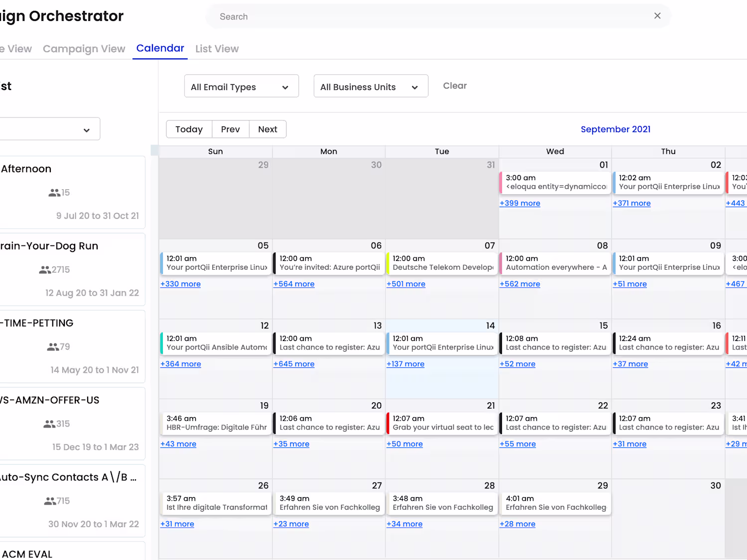The width and height of the screenshot is (747, 560).
Task: Open the 3:00 am eloqua event on Sept 01
Action: pos(556,182)
